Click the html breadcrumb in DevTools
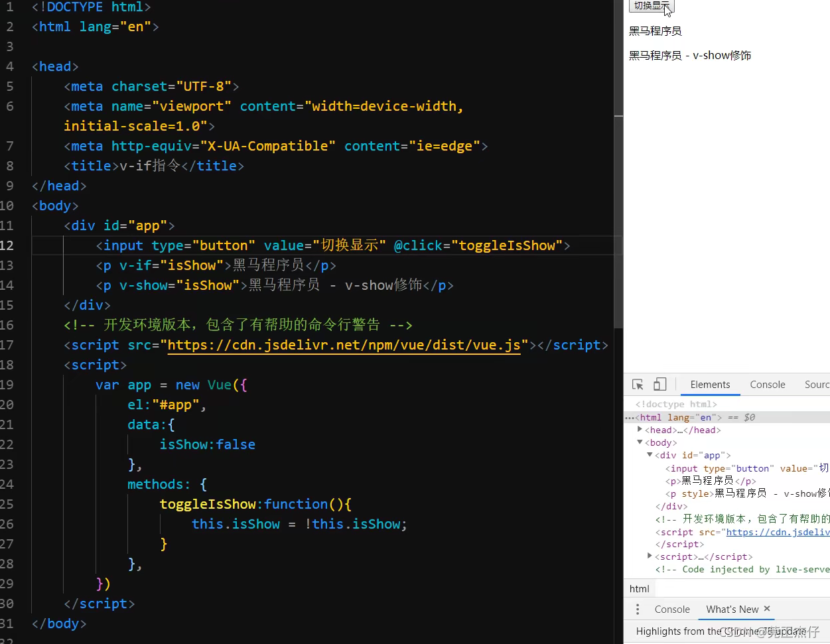Viewport: 830px width, 644px height. tap(640, 588)
